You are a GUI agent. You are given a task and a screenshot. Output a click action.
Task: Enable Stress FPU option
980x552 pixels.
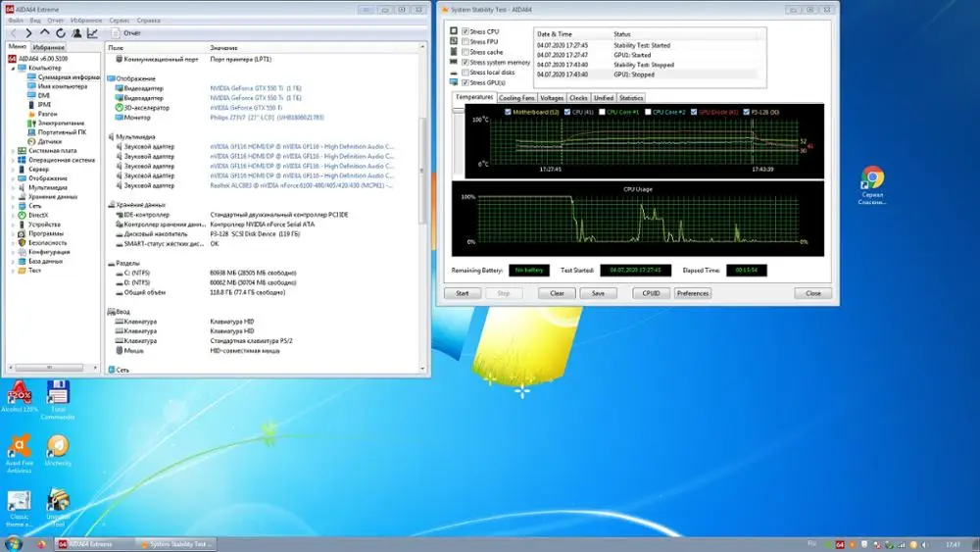(465, 42)
